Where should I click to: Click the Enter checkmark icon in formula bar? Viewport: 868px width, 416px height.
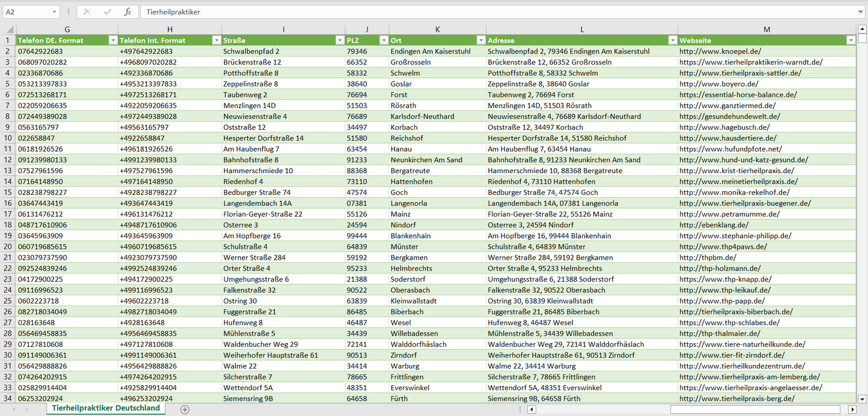pyautogui.click(x=108, y=12)
